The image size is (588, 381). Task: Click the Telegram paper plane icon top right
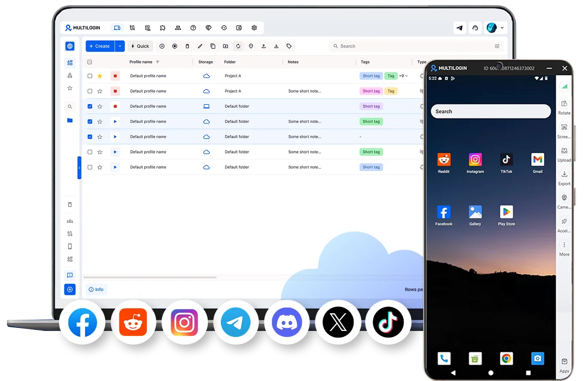[460, 28]
